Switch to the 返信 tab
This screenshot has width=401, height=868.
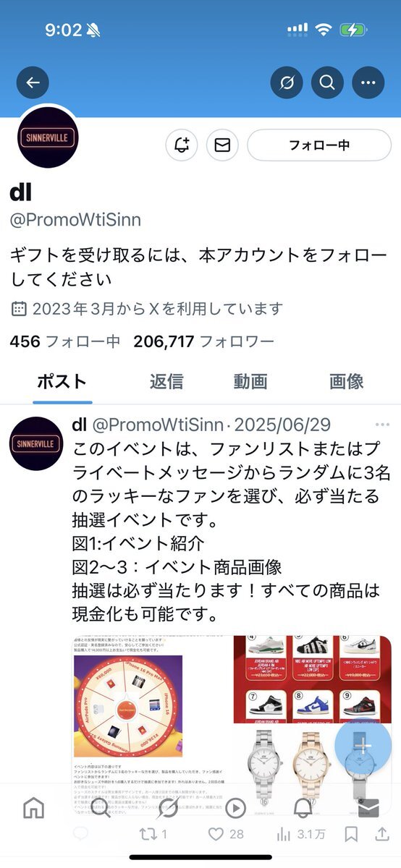click(166, 381)
